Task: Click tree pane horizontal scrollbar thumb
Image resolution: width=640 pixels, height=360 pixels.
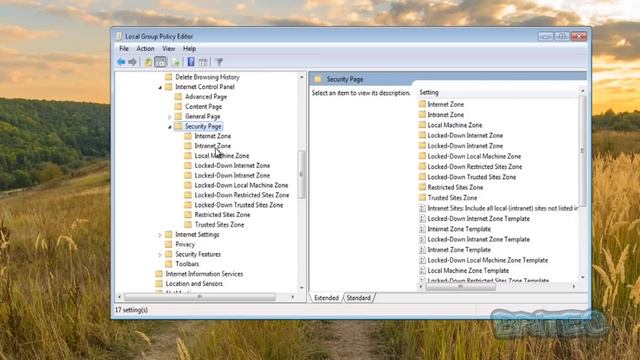Action: (200, 297)
